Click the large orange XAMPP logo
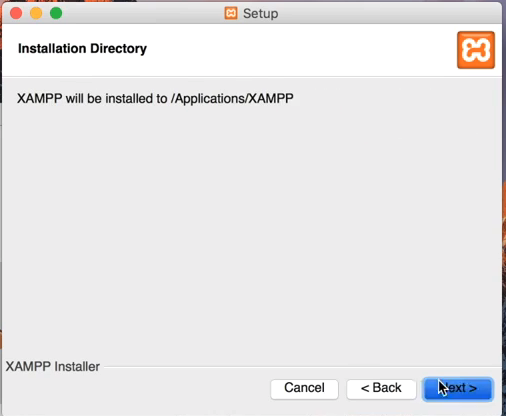The image size is (506, 416). coord(476,50)
